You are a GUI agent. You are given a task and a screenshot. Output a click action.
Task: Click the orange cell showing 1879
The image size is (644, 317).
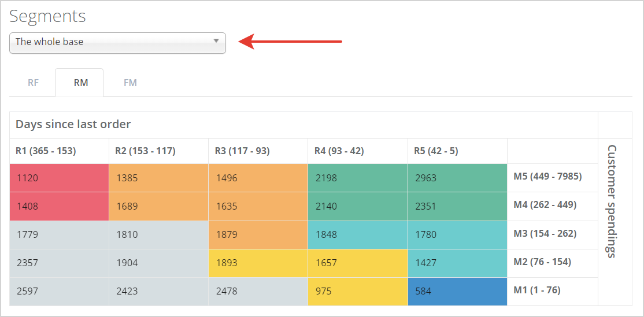click(x=258, y=234)
